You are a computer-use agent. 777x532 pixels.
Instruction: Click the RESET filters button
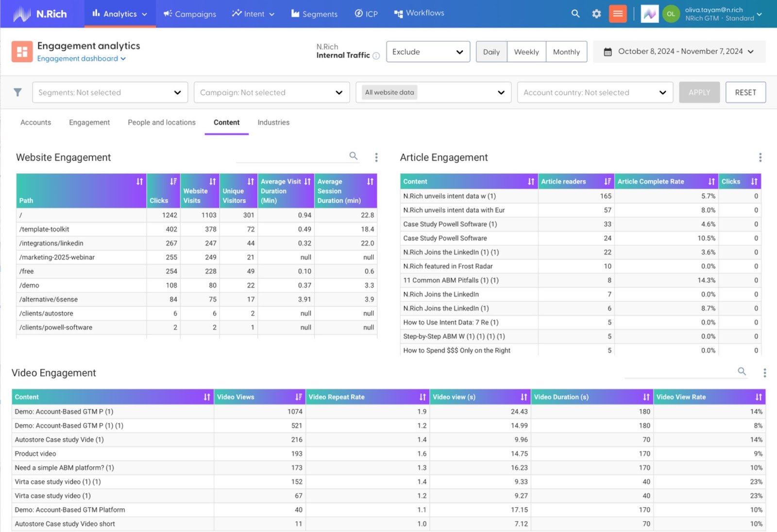(x=745, y=92)
